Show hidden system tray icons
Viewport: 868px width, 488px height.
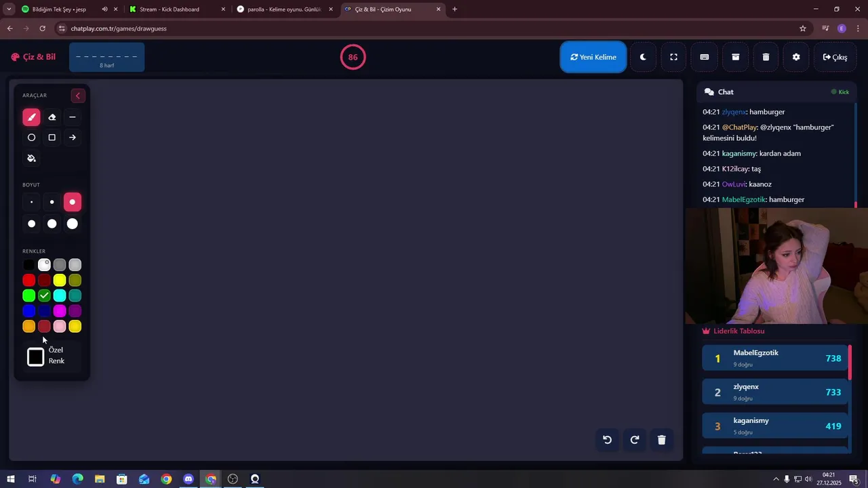[x=776, y=479]
